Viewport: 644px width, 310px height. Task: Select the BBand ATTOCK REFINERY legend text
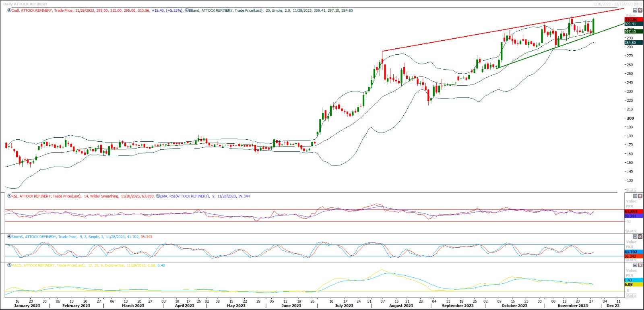point(271,10)
